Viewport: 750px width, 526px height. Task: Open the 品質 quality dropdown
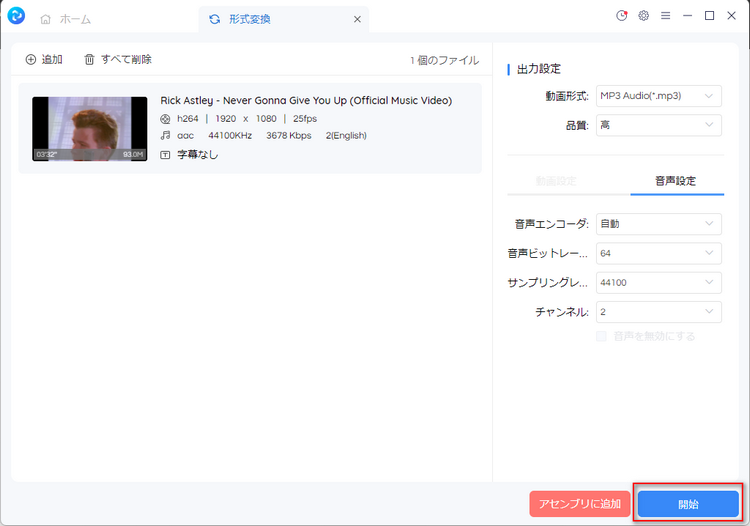coord(659,125)
